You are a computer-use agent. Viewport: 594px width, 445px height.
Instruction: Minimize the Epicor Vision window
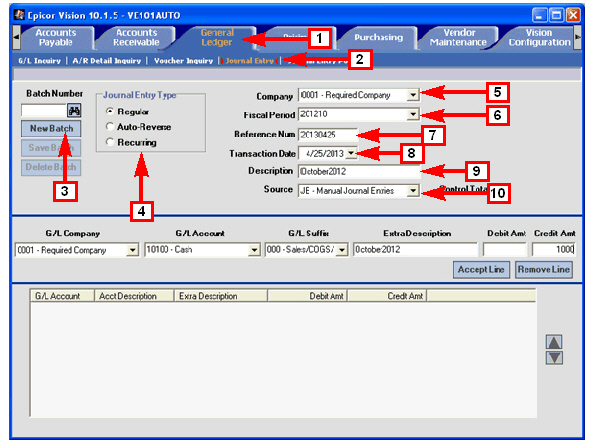tap(539, 15)
